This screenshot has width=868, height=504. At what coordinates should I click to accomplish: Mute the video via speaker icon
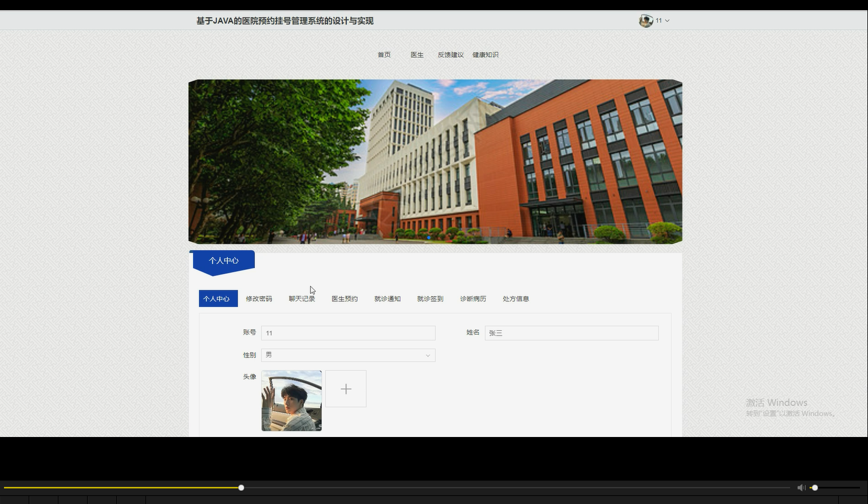coord(801,487)
